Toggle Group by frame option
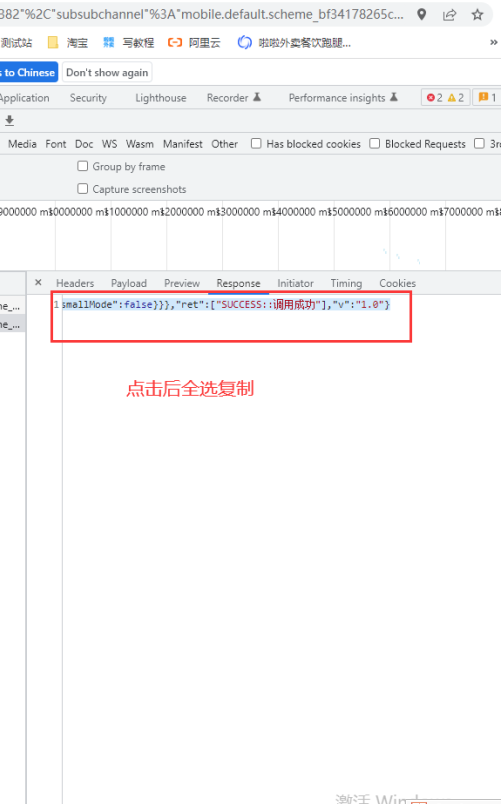Image resolution: width=501 pixels, height=804 pixels. [x=83, y=166]
